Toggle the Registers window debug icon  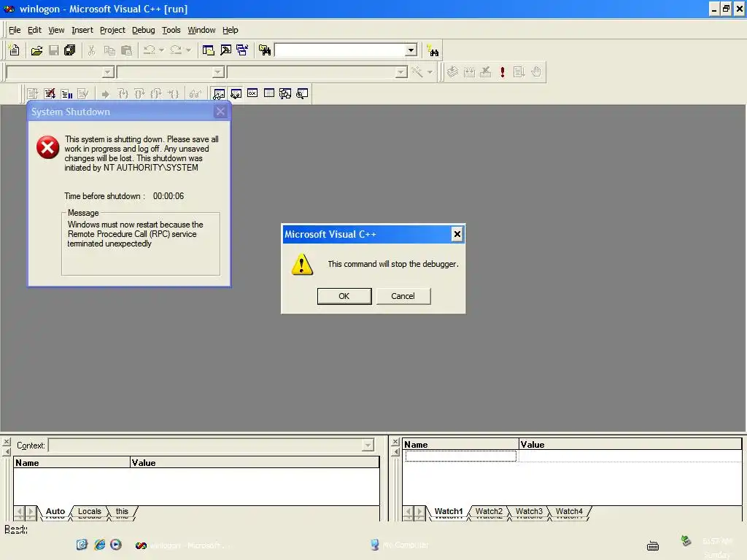click(252, 93)
